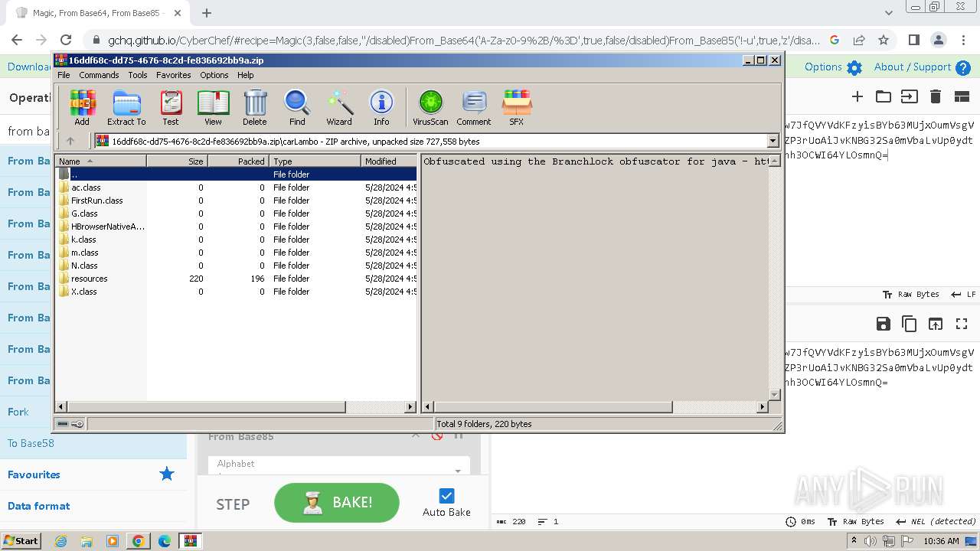Image resolution: width=980 pixels, height=551 pixels.
Task: Open the Wizard wand icon
Action: tap(339, 107)
